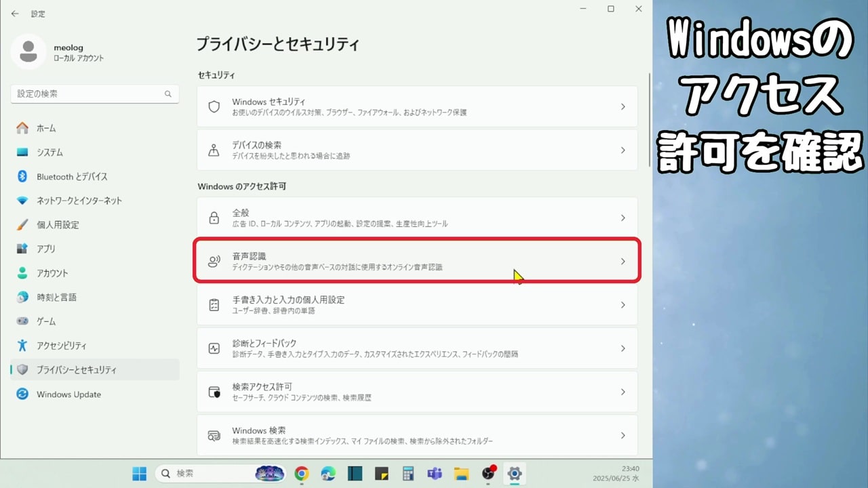Open 個人用設定 via its paintbrush icon
This screenshot has height=488, width=868.
pos(22,225)
